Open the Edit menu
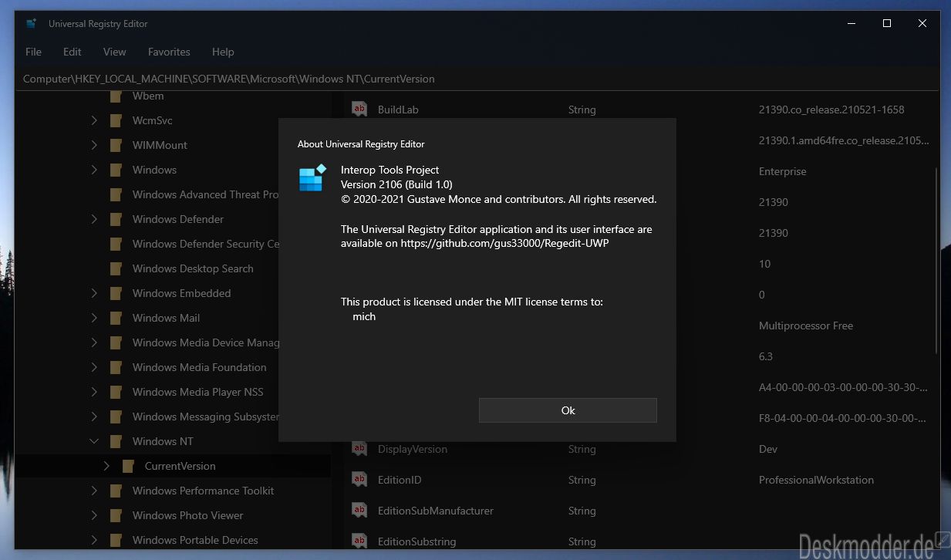This screenshot has width=951, height=560. click(73, 52)
